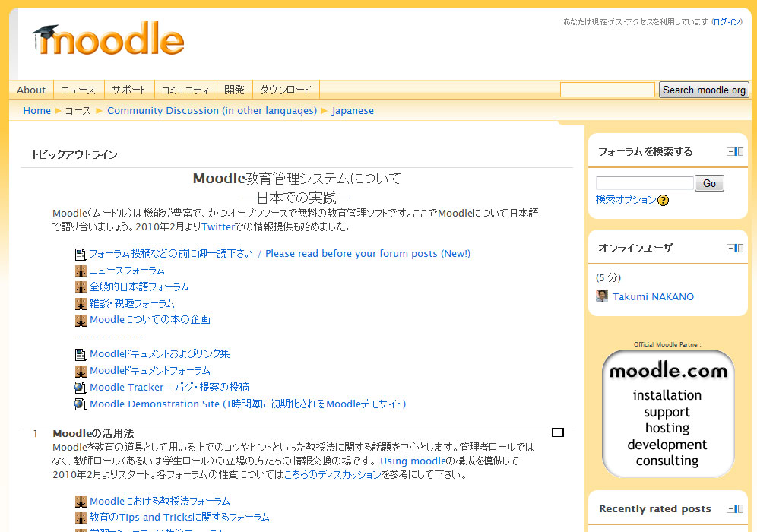This screenshot has height=532, width=757.
Task: Open the サポート menu
Action: (129, 90)
